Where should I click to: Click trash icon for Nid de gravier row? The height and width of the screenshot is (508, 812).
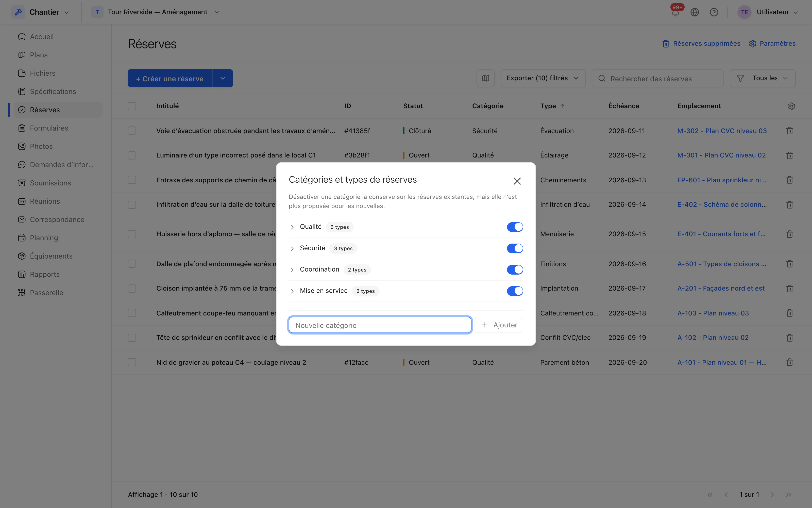pos(789,362)
